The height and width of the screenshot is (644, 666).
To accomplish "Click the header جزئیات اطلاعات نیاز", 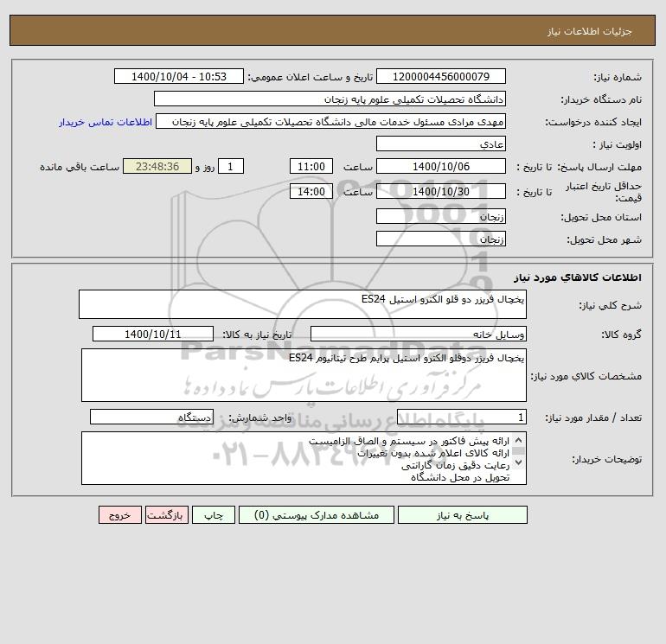I will 590,31.
